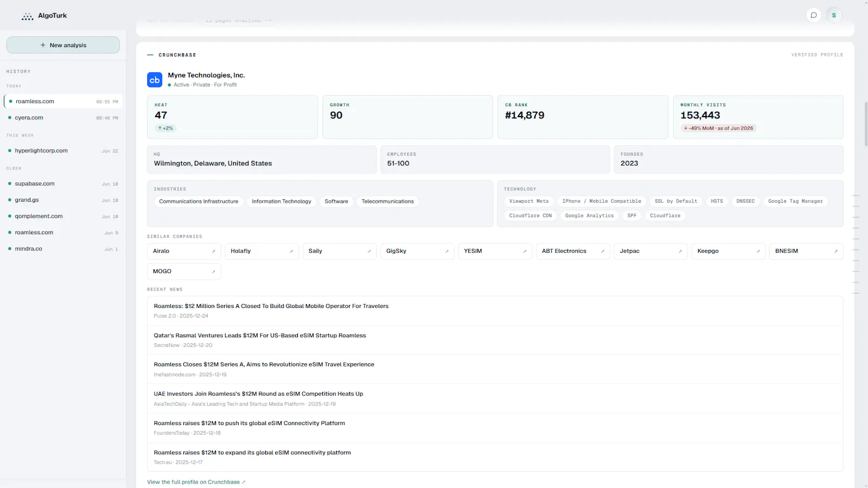Click the Monthly Visits value 153,443
Screen dimensions: 868x488
700,115
